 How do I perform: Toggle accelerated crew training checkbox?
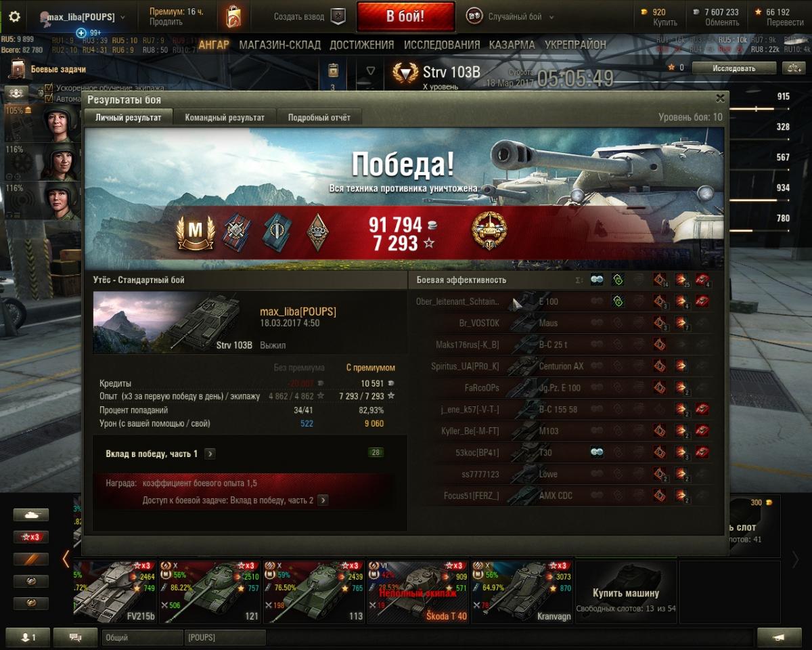(x=49, y=88)
